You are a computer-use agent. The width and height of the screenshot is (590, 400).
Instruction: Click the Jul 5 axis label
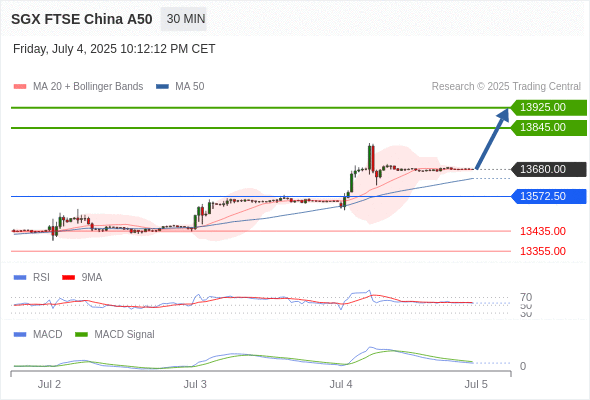[476, 384]
